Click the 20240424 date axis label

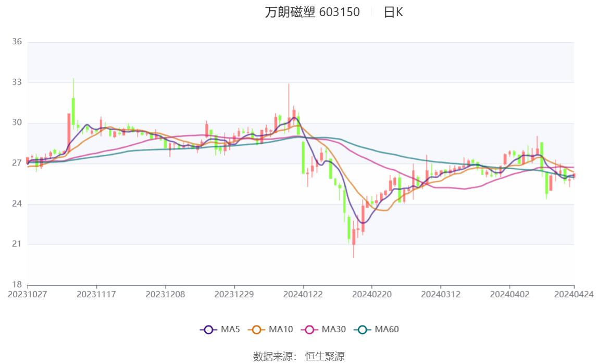click(x=574, y=294)
